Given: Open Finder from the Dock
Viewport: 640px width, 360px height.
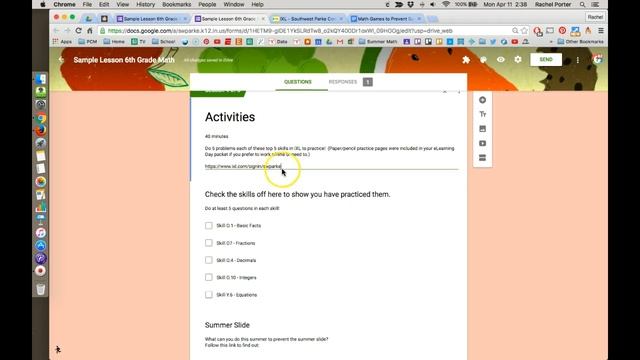Looking at the screenshot, I should point(40,79).
